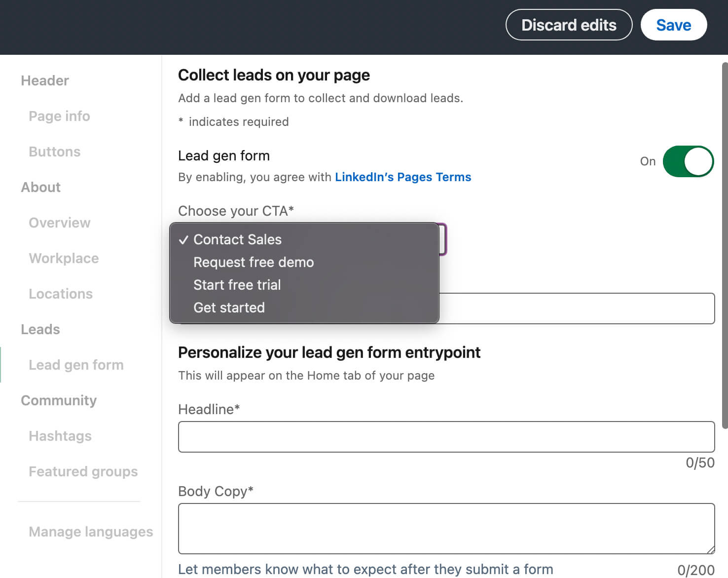Click the Headline input field
Viewport: 728px width, 578px height.
[446, 437]
